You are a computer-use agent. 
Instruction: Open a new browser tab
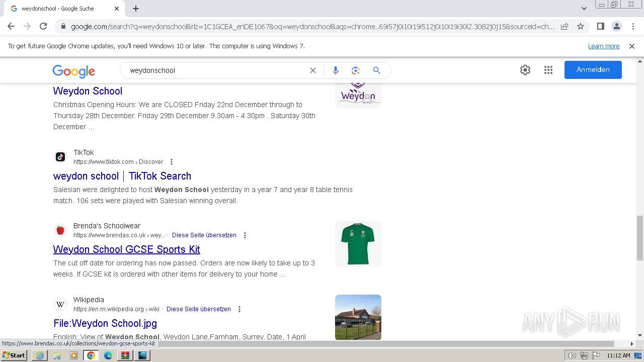136,9
